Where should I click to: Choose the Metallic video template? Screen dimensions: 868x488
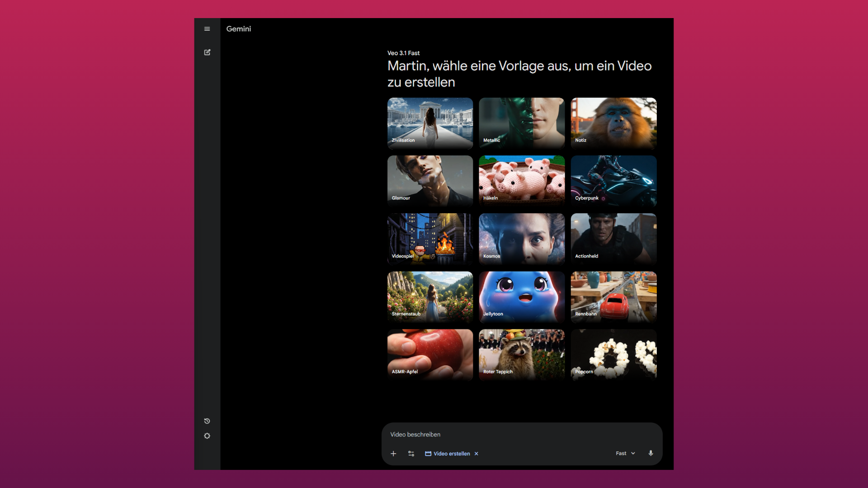tap(522, 123)
